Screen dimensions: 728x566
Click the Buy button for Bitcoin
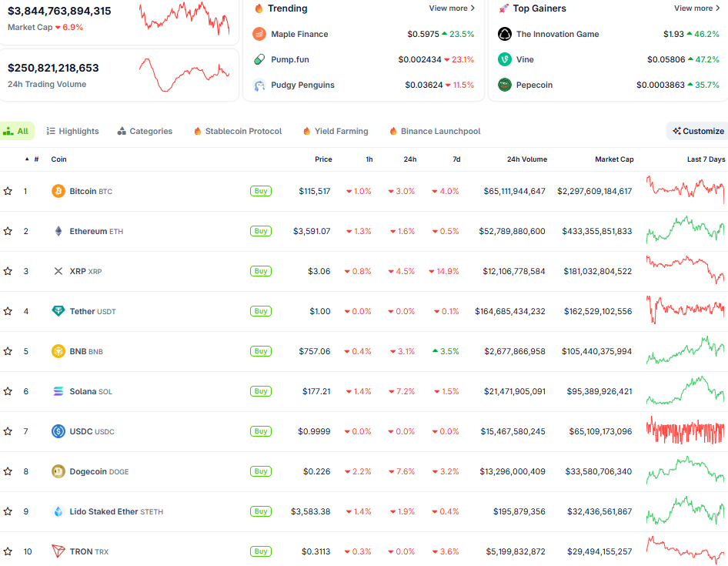260,190
